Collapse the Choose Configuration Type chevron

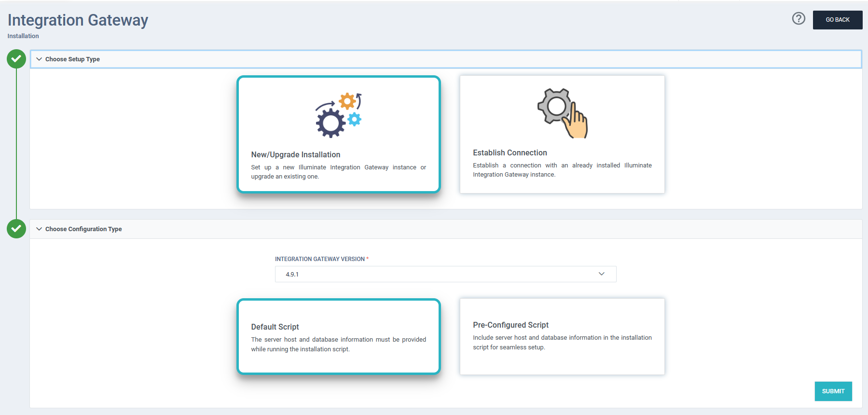click(x=39, y=229)
